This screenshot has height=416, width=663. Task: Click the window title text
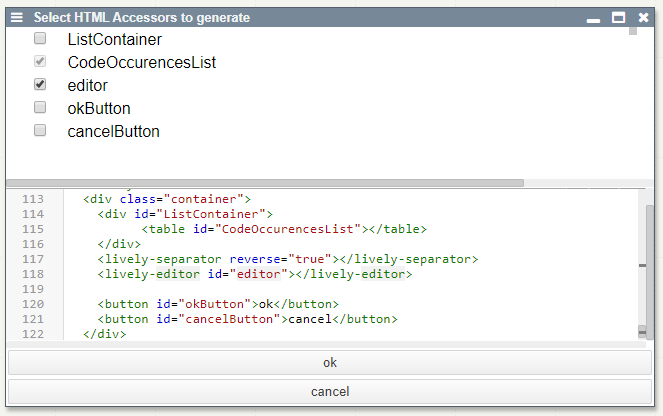point(142,18)
